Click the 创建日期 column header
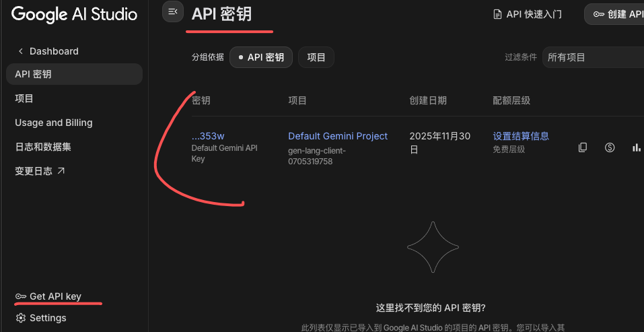This screenshot has height=332, width=644. 428,100
